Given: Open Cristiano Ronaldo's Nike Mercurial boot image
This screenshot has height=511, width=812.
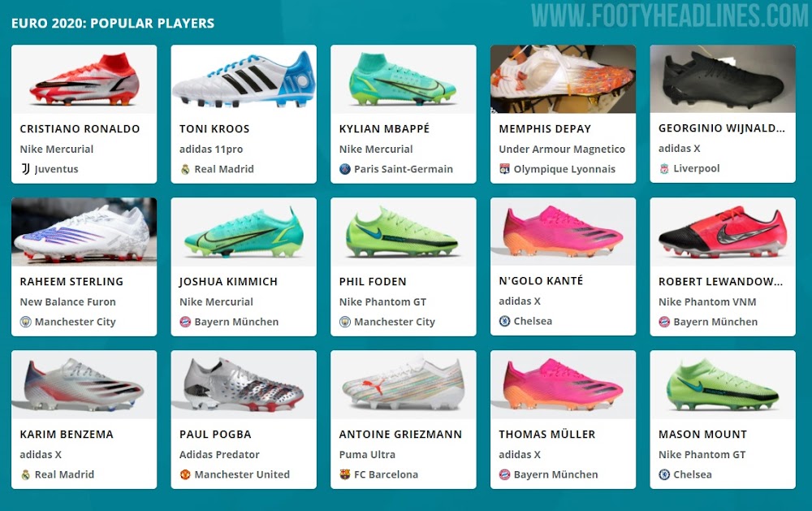Looking at the screenshot, I should pyautogui.click(x=84, y=80).
